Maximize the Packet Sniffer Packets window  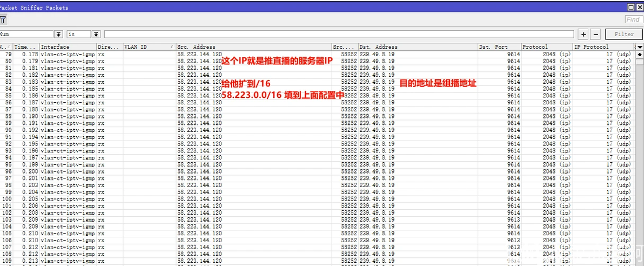630,7
